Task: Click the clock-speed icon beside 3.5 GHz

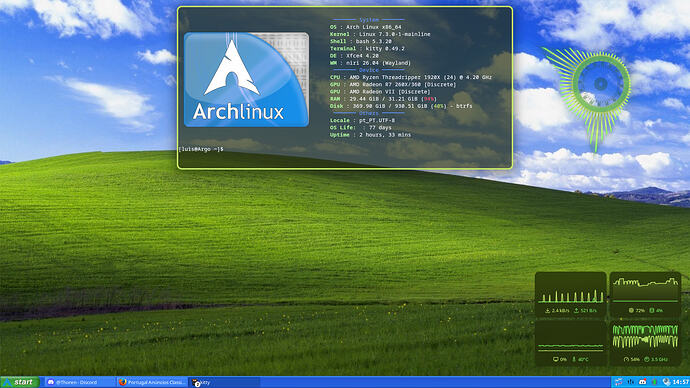Action: click(647, 359)
